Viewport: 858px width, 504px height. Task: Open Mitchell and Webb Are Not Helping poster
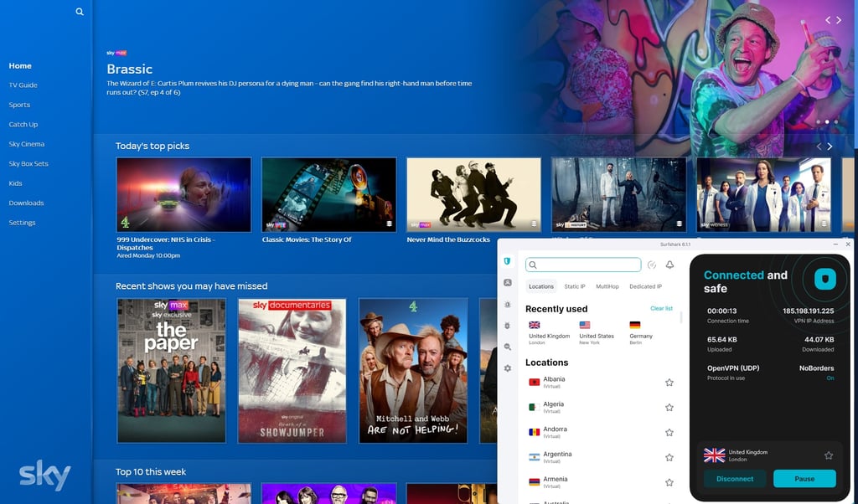click(x=413, y=371)
